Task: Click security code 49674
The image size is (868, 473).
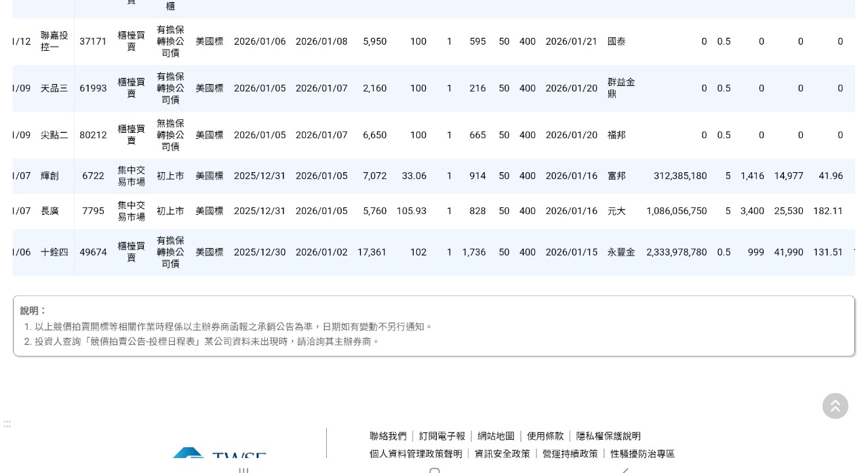Action: 93,252
